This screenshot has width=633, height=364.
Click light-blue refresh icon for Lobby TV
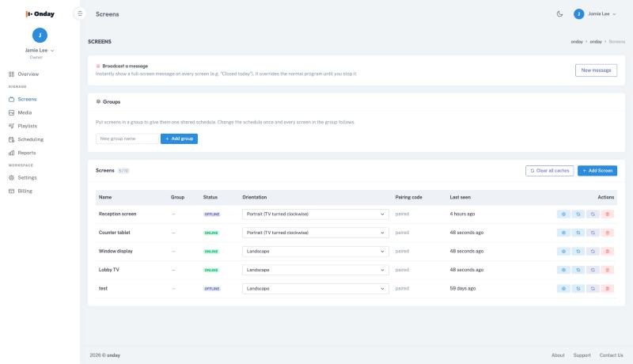pyautogui.click(x=578, y=270)
